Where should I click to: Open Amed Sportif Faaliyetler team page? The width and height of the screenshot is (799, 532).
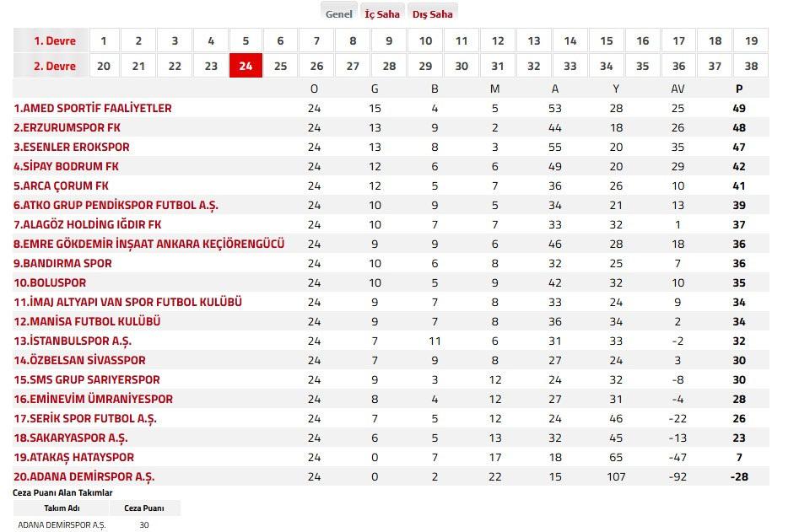[92, 108]
